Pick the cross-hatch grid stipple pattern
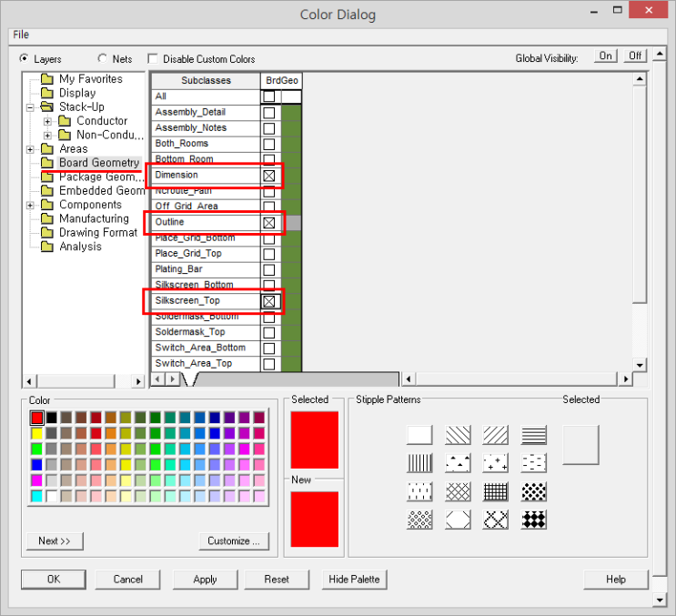The image size is (676, 616). pos(496,491)
